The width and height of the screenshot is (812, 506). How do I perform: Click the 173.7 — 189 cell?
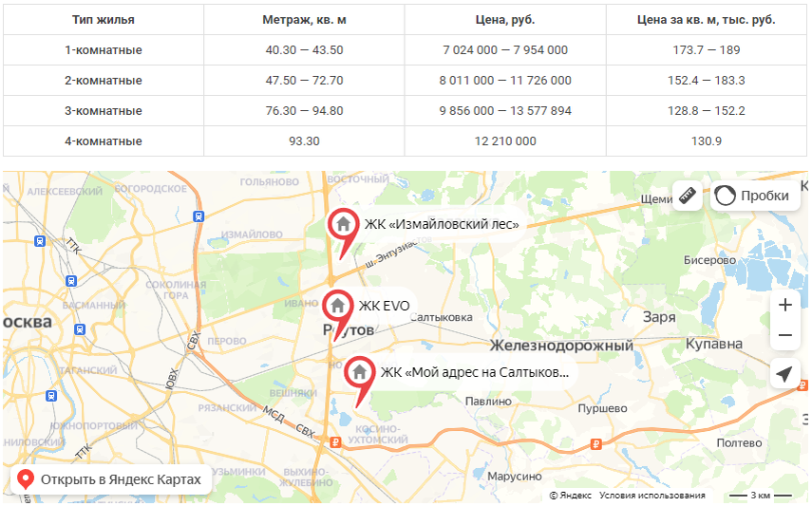coord(707,50)
